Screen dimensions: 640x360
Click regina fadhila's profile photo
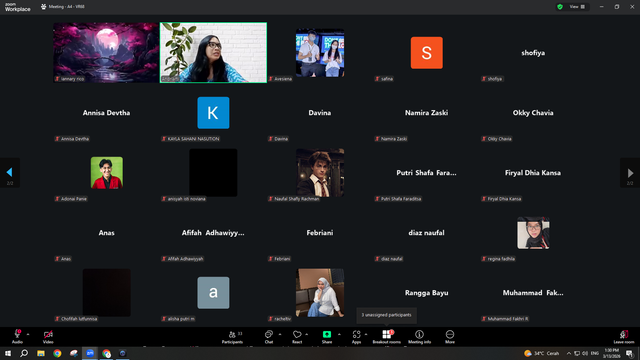click(x=533, y=233)
